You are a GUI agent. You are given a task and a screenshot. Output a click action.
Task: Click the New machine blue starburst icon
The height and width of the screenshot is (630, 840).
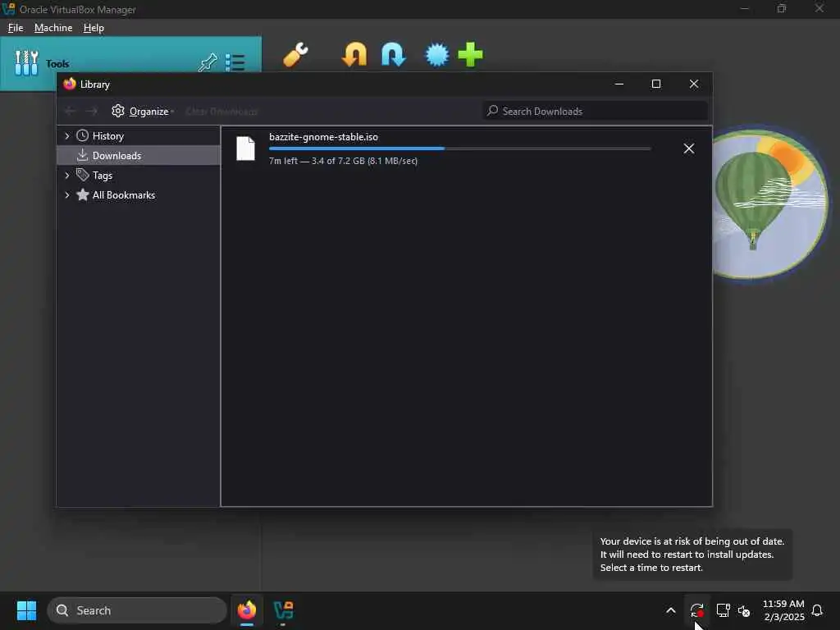tap(436, 55)
